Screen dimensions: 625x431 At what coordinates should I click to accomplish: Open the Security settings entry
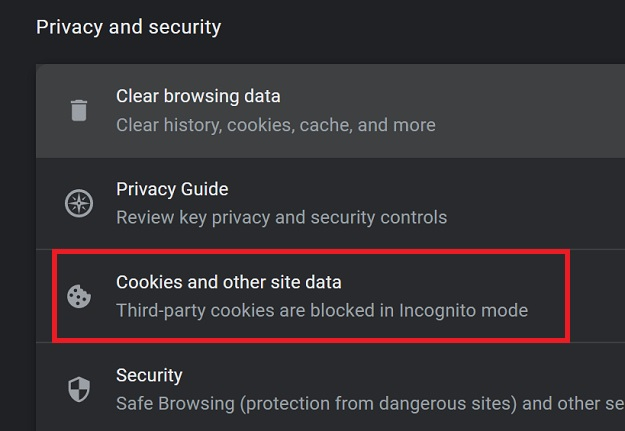point(149,375)
